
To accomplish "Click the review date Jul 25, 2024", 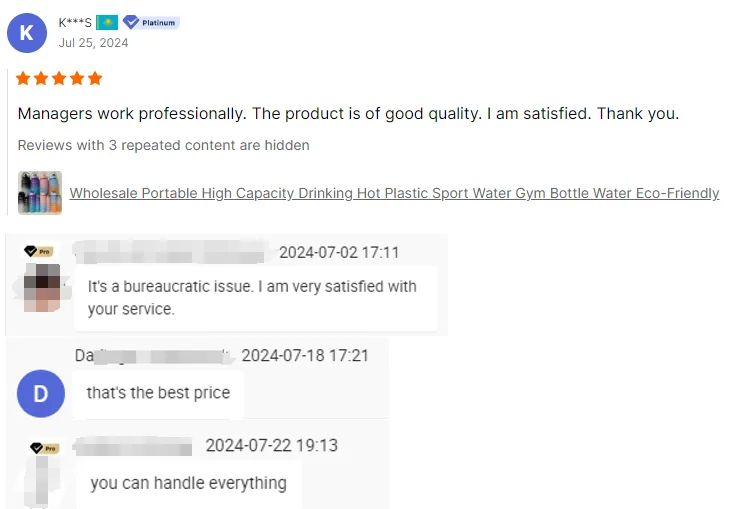I will 93,43.
